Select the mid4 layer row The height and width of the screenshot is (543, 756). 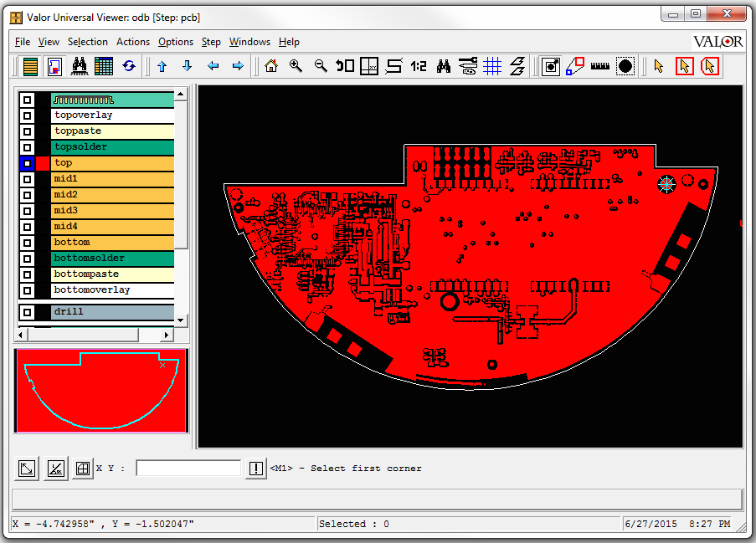click(112, 227)
